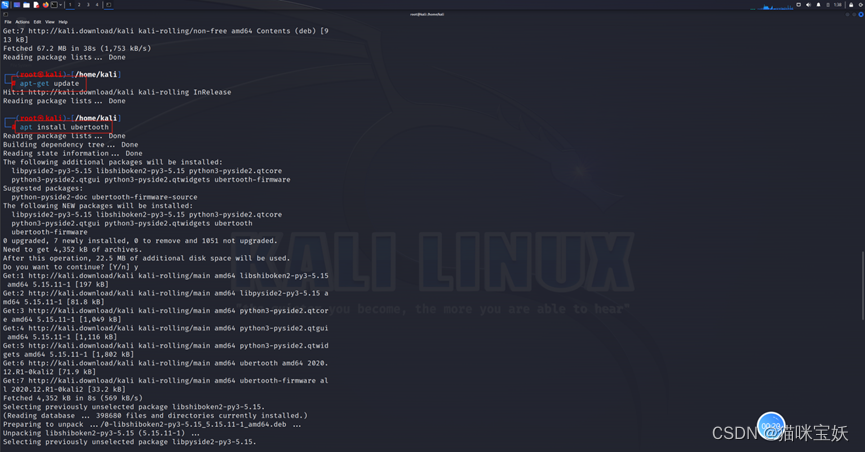
Task: Open the Edit menu
Action: pos(38,22)
